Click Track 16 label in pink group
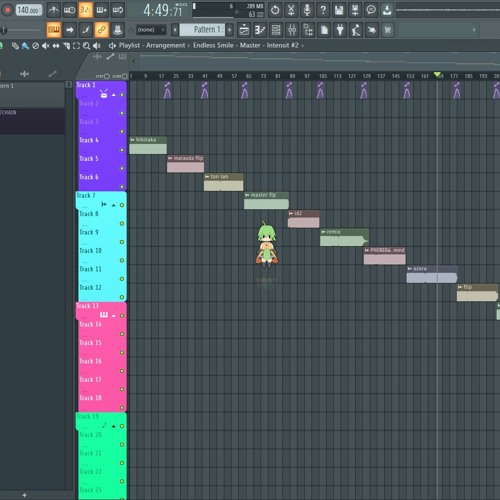The image size is (500, 500). pos(90,361)
